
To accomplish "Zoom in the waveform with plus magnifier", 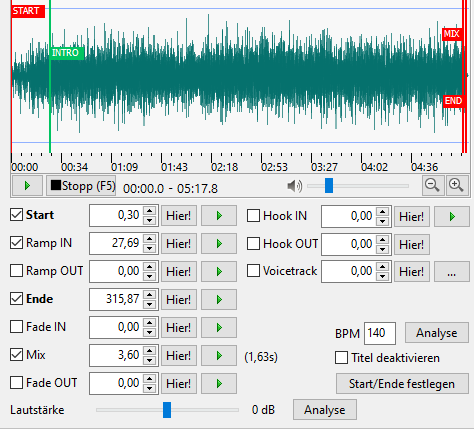I will coord(456,185).
